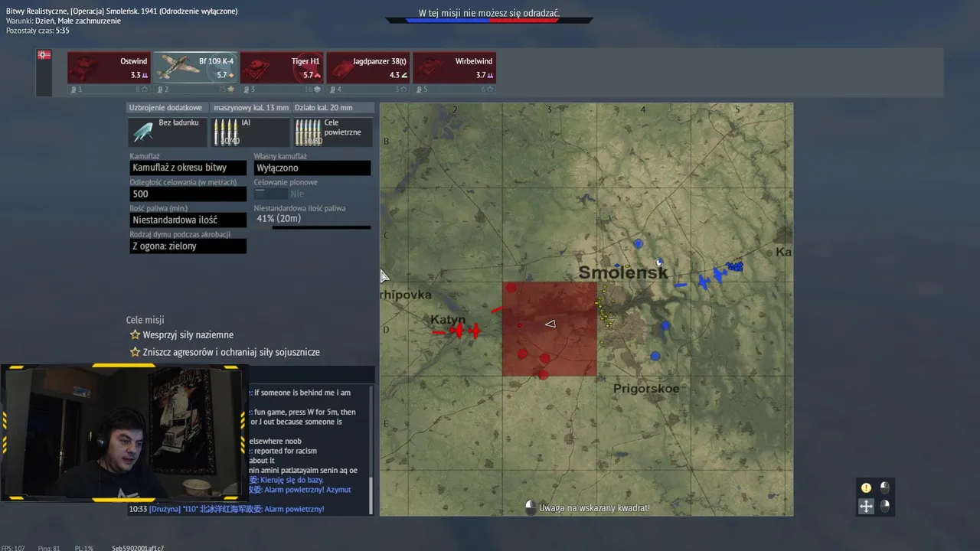Image resolution: width=980 pixels, height=551 pixels.
Task: Click the Prigorskoe label on the map
Action: pyautogui.click(x=646, y=389)
